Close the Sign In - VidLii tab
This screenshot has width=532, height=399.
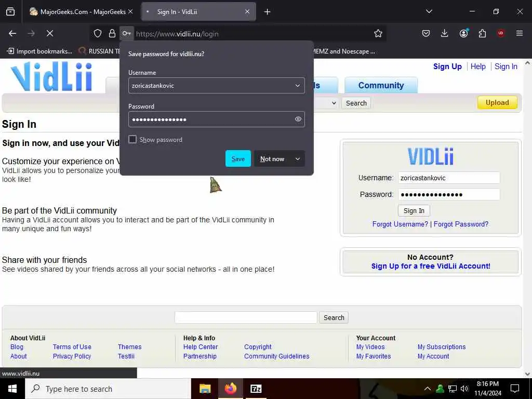pyautogui.click(x=247, y=11)
